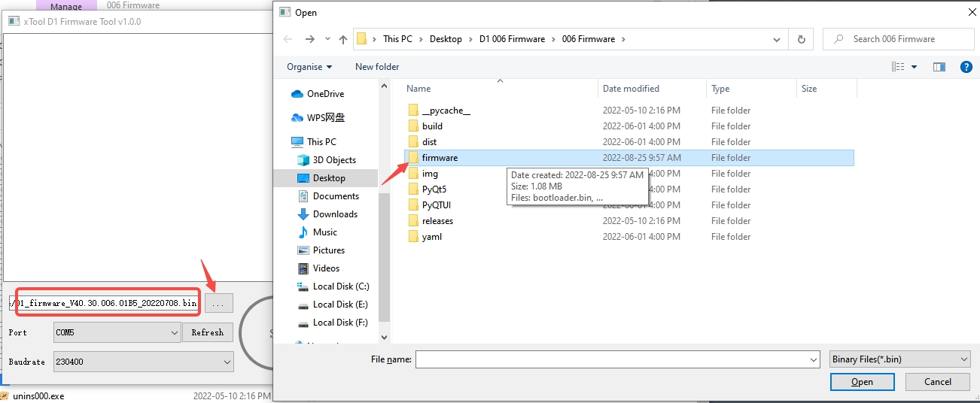Open Pictures in sidebar
This screenshot has width=980, height=403.
pyautogui.click(x=329, y=250)
